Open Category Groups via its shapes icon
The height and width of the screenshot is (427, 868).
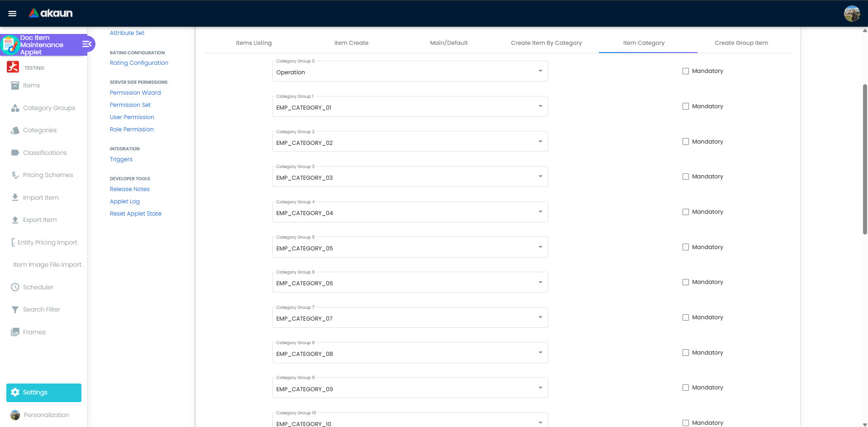point(15,108)
